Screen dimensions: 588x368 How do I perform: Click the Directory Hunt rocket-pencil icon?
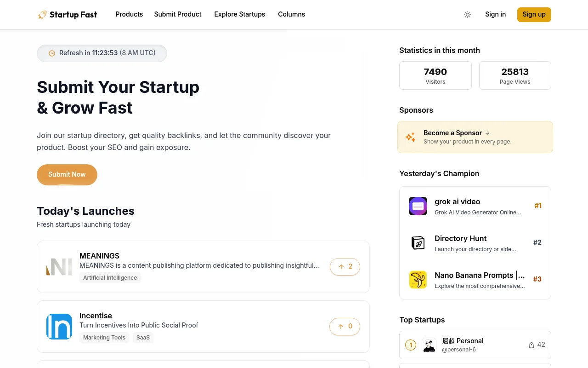coord(418,242)
